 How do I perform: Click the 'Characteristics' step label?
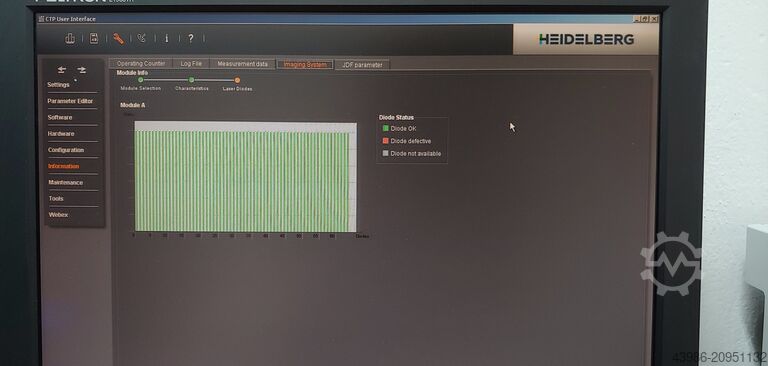tap(192, 89)
